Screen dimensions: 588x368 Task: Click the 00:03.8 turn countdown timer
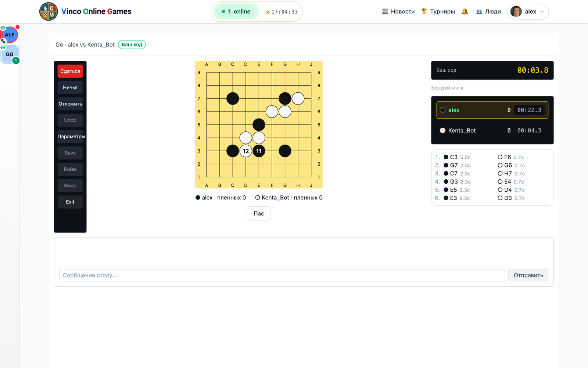533,70
